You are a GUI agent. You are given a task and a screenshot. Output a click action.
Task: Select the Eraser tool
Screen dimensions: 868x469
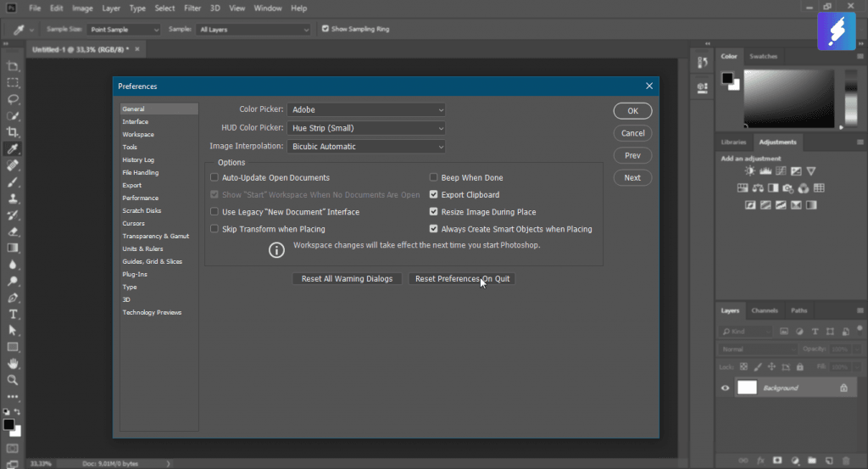pyautogui.click(x=13, y=232)
